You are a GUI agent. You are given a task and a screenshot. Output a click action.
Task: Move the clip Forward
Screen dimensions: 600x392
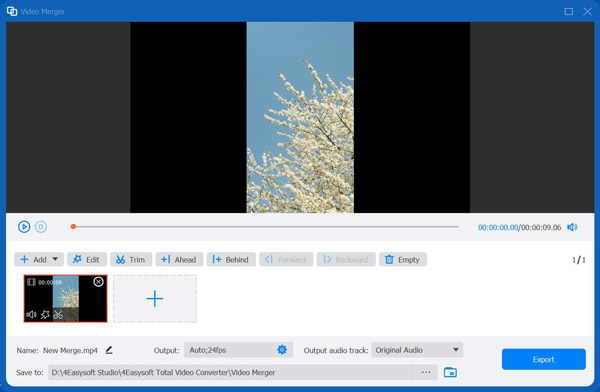[286, 260]
